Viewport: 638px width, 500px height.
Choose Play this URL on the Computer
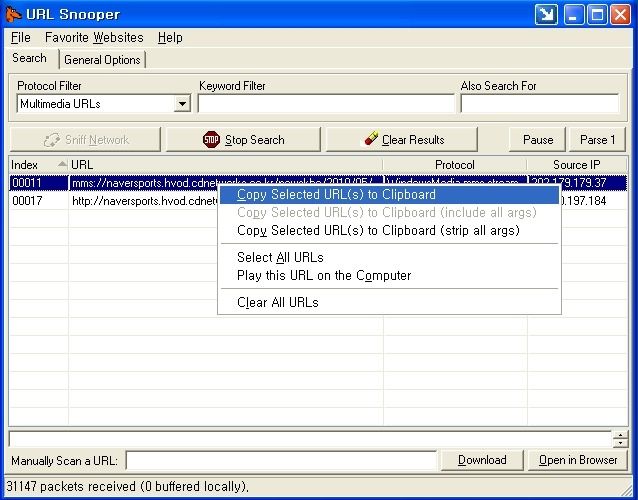tap(389, 275)
